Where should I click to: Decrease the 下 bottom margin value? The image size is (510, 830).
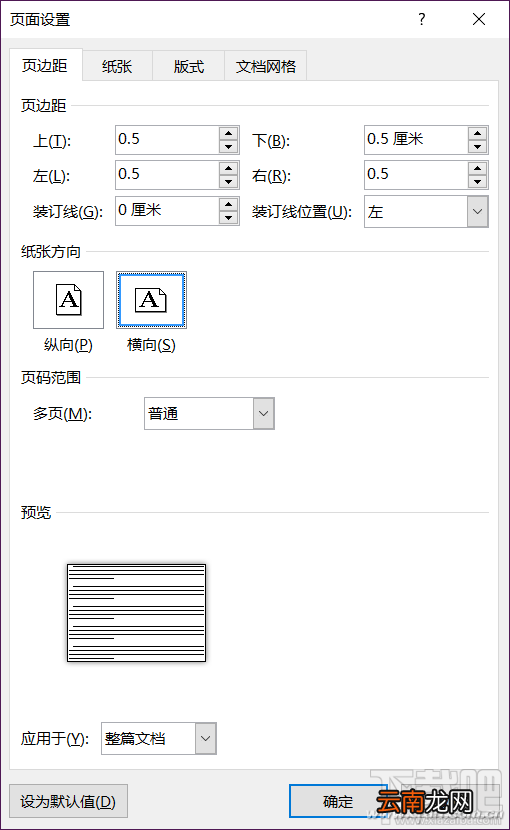click(477, 147)
